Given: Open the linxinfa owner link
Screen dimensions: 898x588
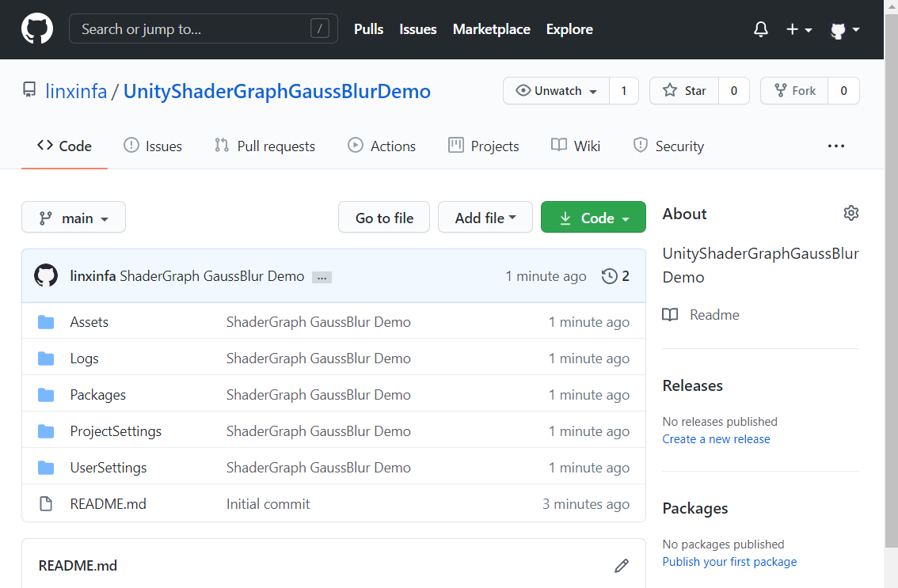Looking at the screenshot, I should click(76, 91).
